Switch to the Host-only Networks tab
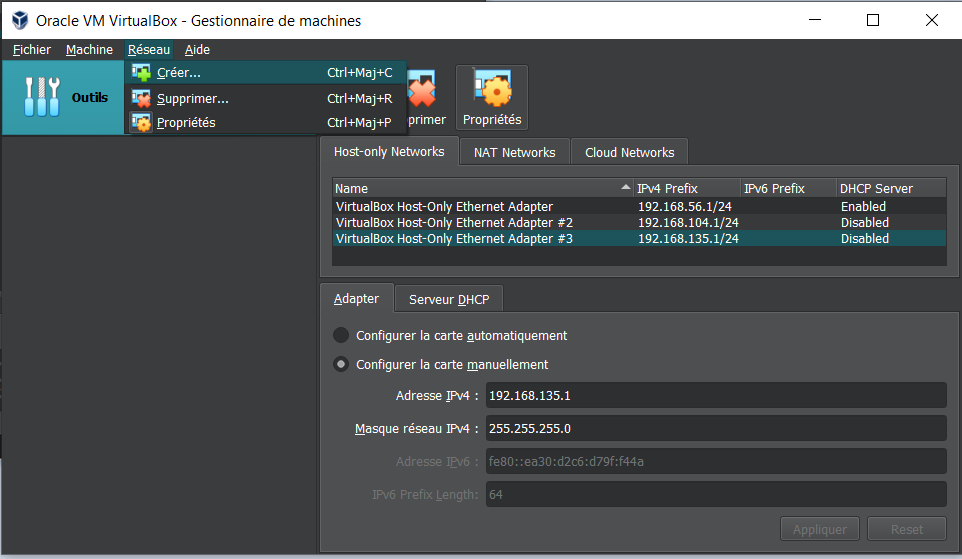Viewport: 962px width, 559px height. click(x=389, y=152)
